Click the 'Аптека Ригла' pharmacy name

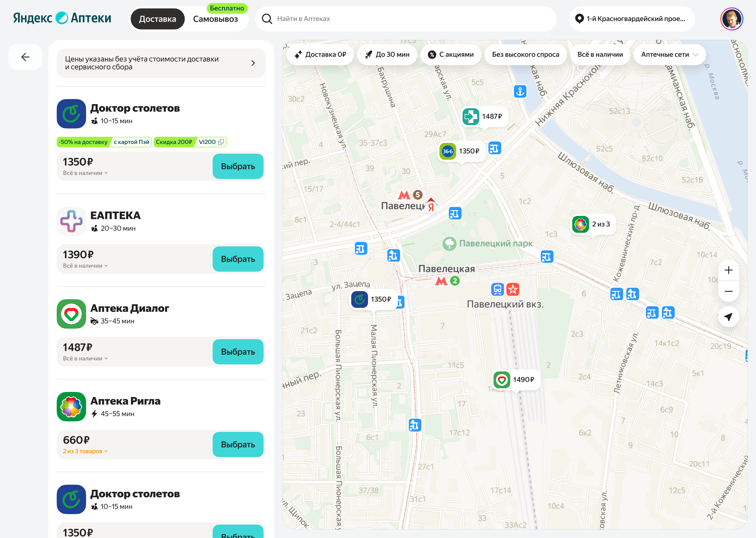click(125, 401)
